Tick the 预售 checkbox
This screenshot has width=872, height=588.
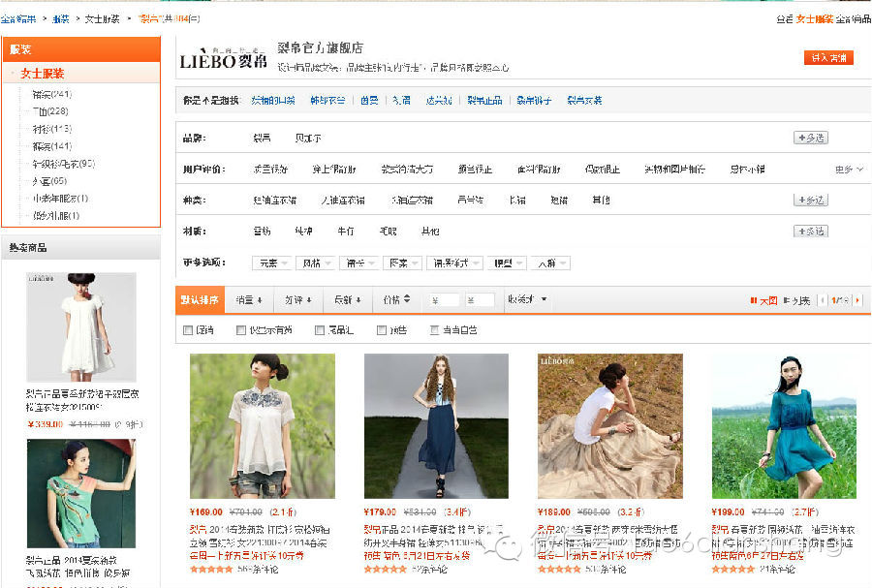point(382,330)
